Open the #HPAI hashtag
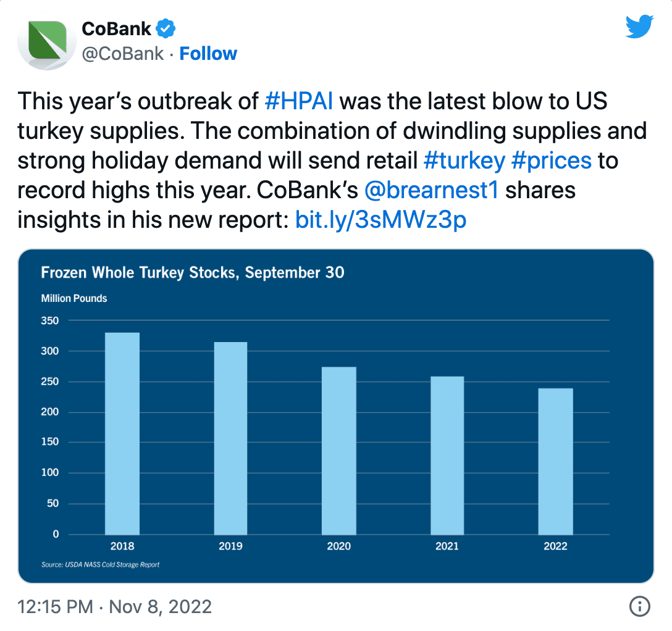The height and width of the screenshot is (631, 672). 299,101
